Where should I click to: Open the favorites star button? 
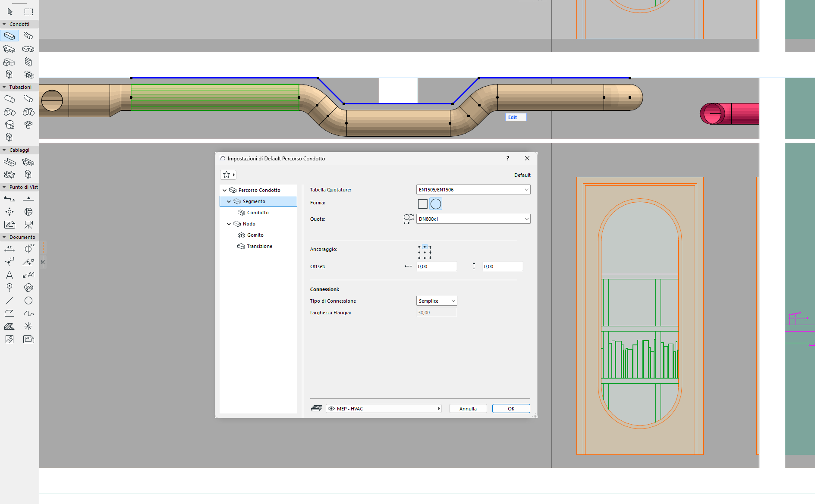coord(228,175)
